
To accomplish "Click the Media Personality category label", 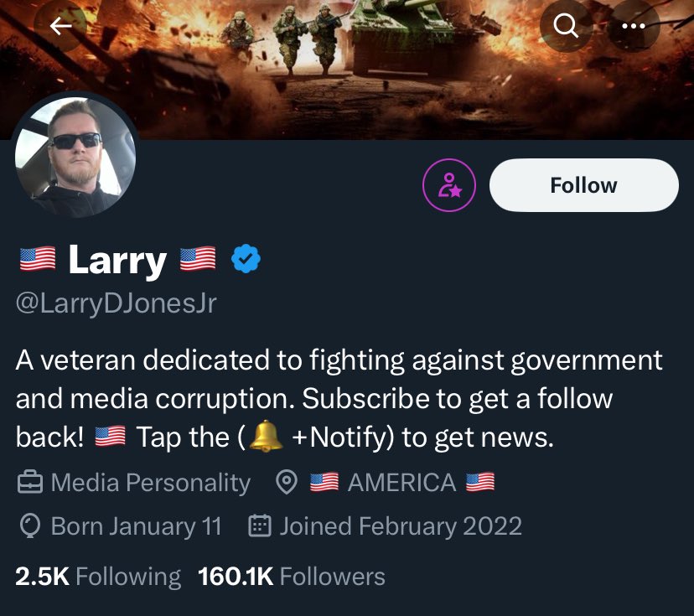I will [x=151, y=483].
